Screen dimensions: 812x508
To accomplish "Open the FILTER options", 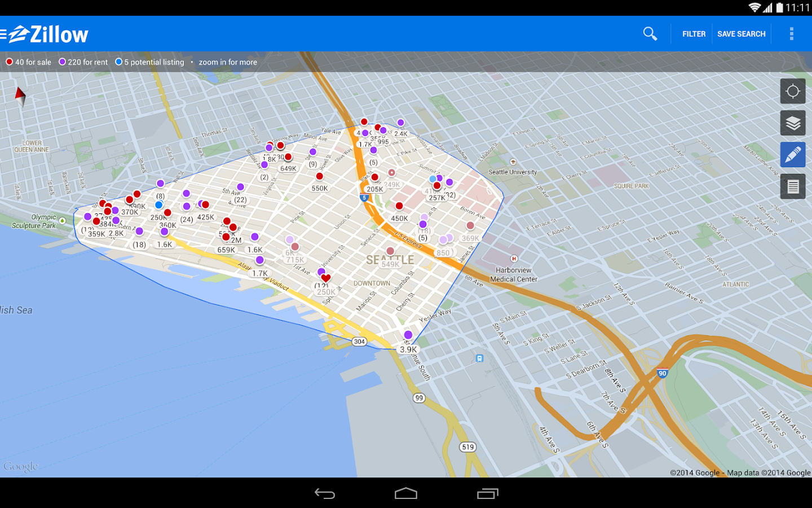I will (694, 34).
